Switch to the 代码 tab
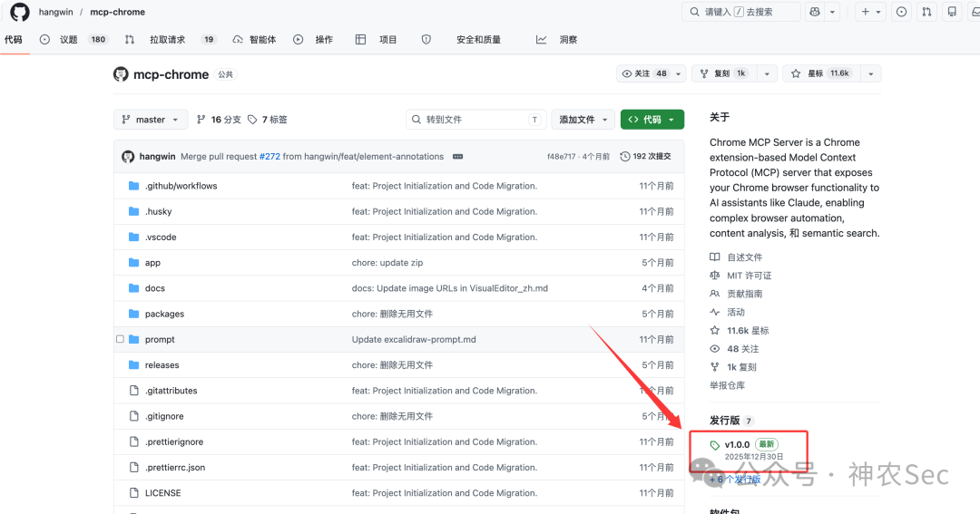This screenshot has height=514, width=980. tap(13, 39)
